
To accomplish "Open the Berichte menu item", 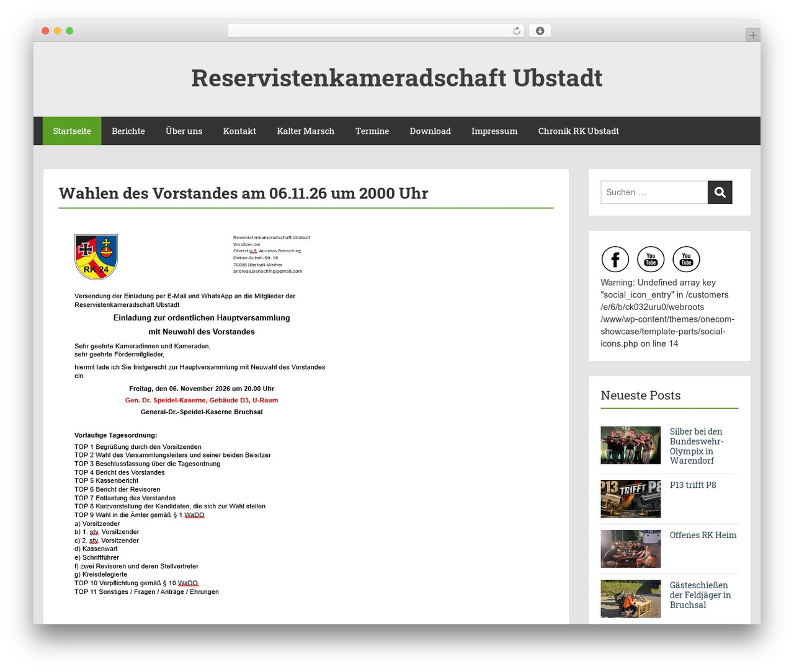I will [x=128, y=131].
